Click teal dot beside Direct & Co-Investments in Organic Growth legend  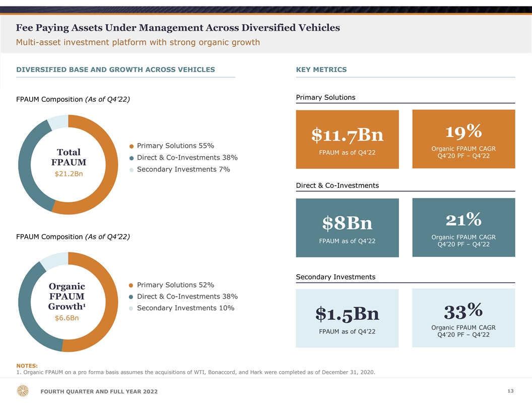pyautogui.click(x=131, y=297)
